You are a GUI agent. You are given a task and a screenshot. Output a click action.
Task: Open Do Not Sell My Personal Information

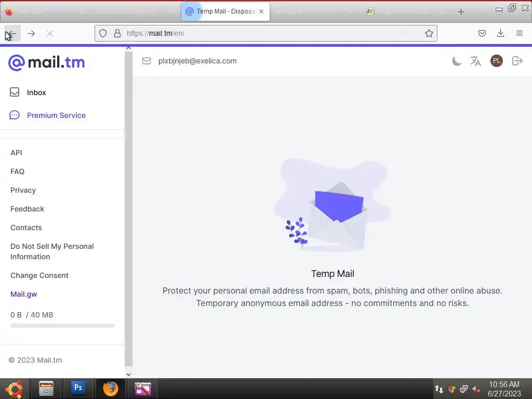(52, 251)
